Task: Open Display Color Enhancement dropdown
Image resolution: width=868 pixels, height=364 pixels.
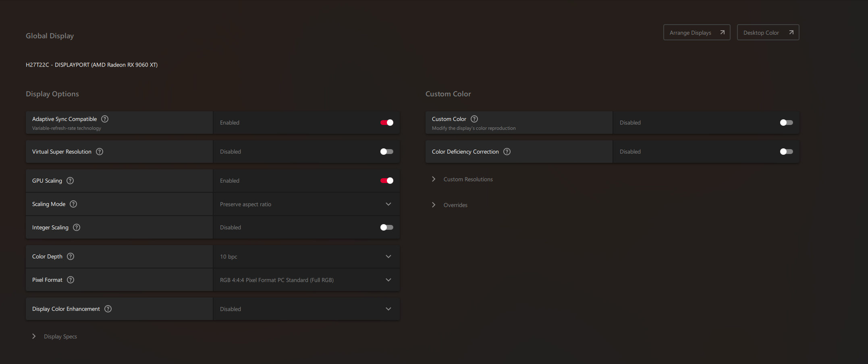Action: tap(306, 309)
